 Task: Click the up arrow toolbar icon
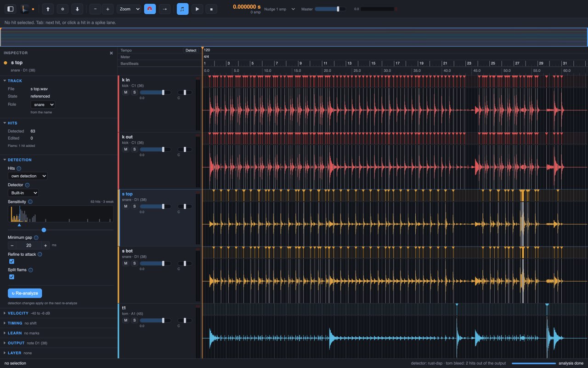tap(48, 9)
